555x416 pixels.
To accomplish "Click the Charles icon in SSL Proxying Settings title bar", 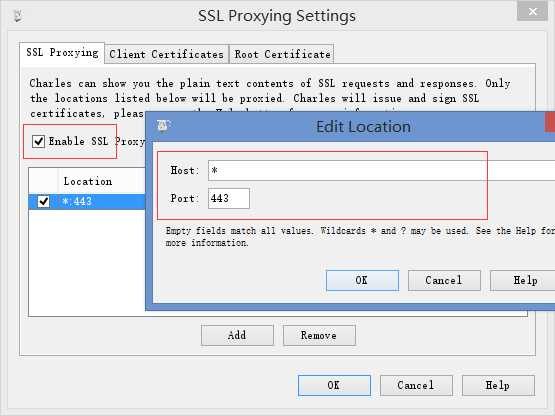I will 18,16.
